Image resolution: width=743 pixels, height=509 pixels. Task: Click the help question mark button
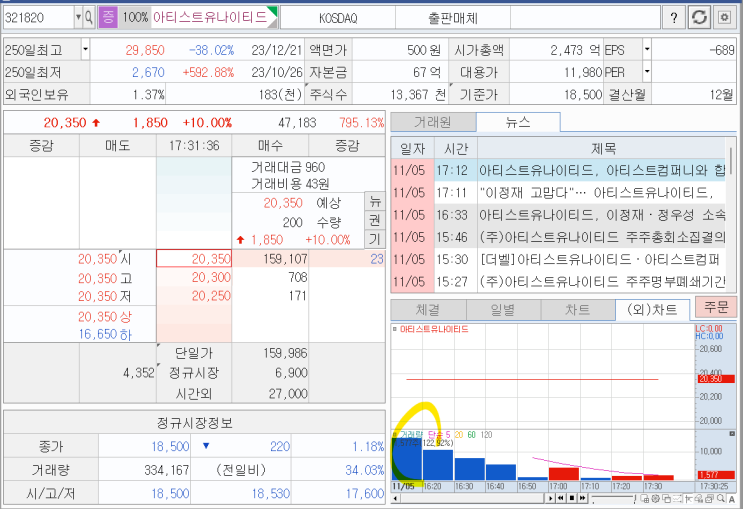pyautogui.click(x=674, y=18)
